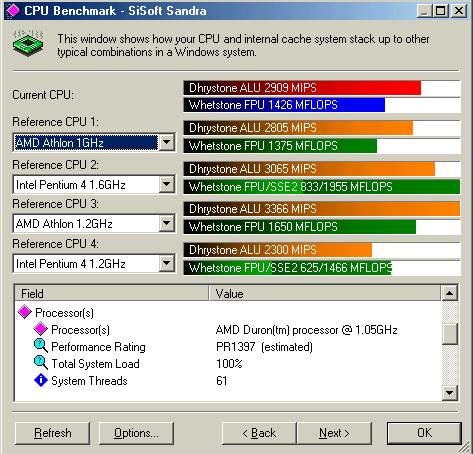Click the magenta diamond title bar icon
The width and height of the screenshot is (473, 454).
click(x=12, y=10)
